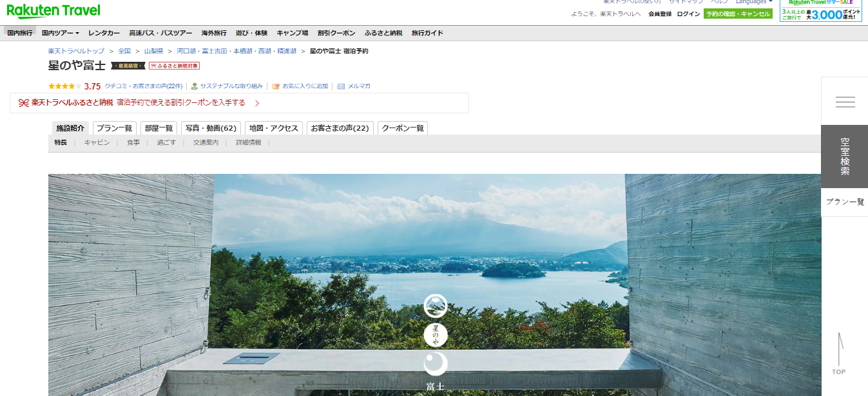Click the メルマガ envelope icon

pyautogui.click(x=342, y=86)
